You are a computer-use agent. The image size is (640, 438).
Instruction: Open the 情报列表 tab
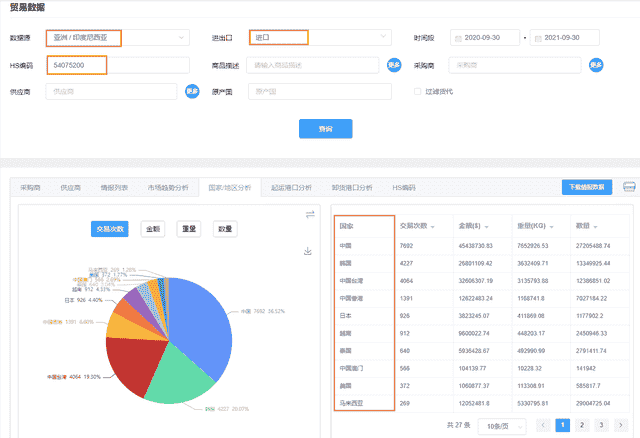click(114, 188)
